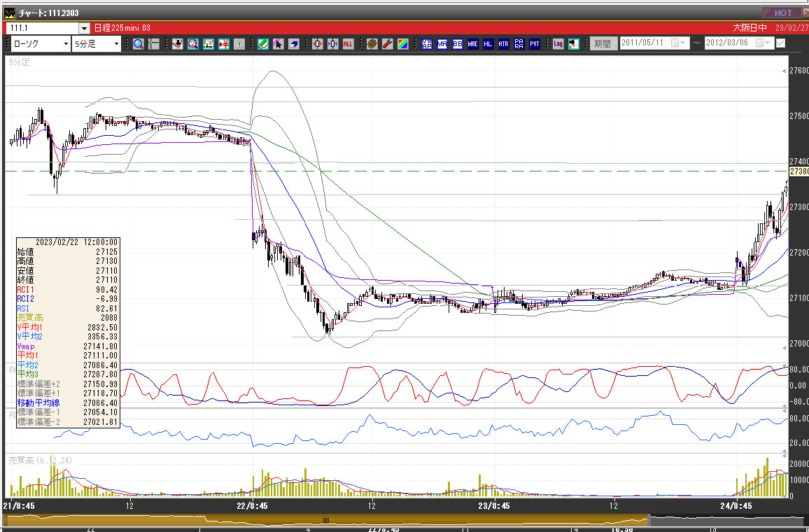This screenshot has height=532, width=809.
Task: Click the RCI1 value row in data box
Action: (68, 290)
